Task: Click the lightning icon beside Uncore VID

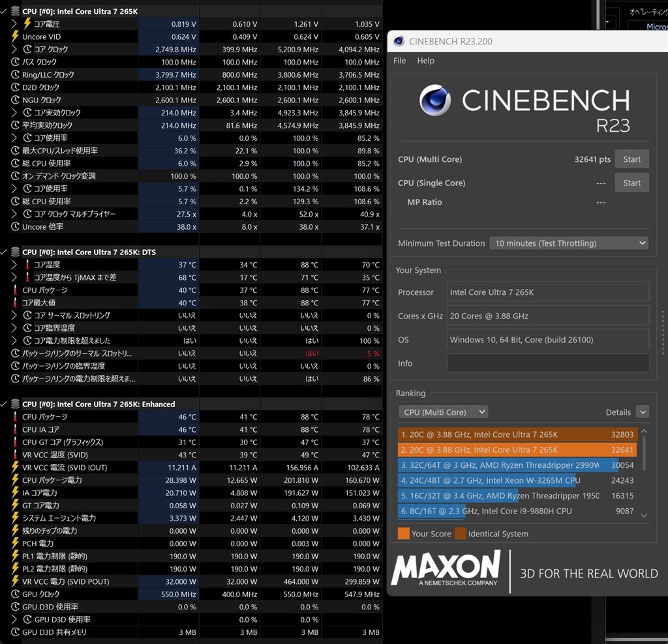Action: coord(15,37)
